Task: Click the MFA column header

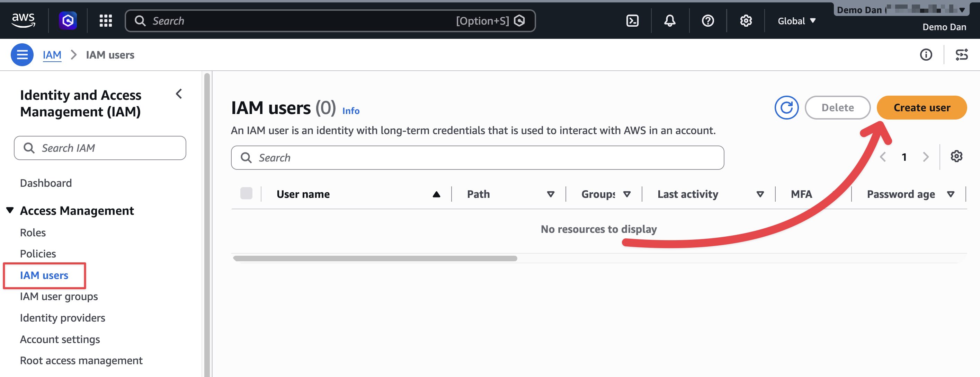Action: [x=801, y=194]
